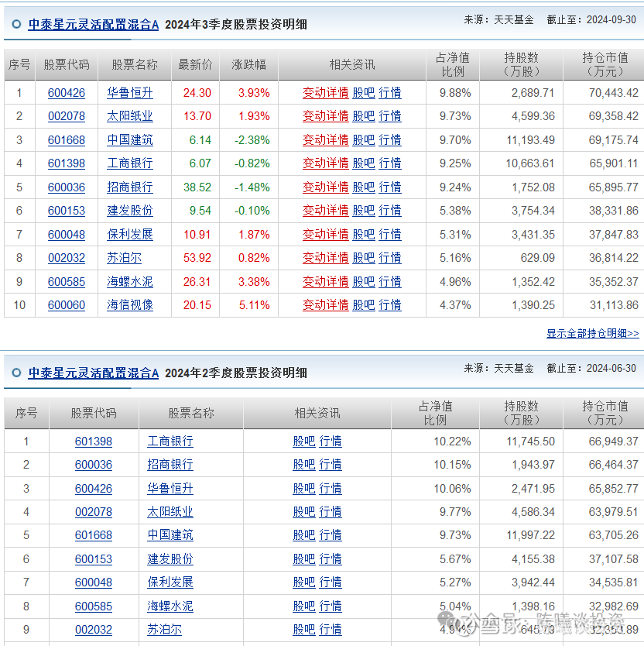
Task: View 行情 for 招商银行 in the 3季度 table
Action: [390, 187]
